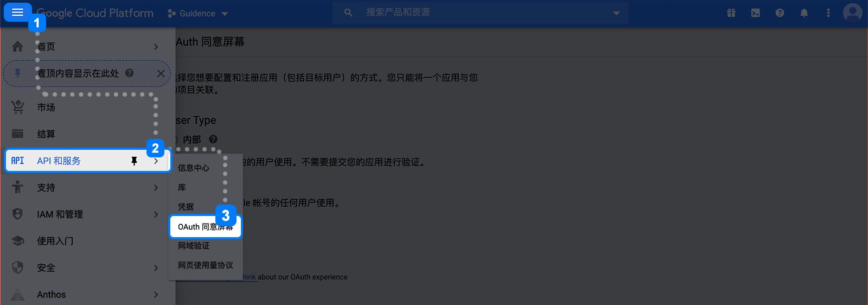The width and height of the screenshot is (868, 305).
Task: Open the gift free trial icon
Action: [x=731, y=13]
